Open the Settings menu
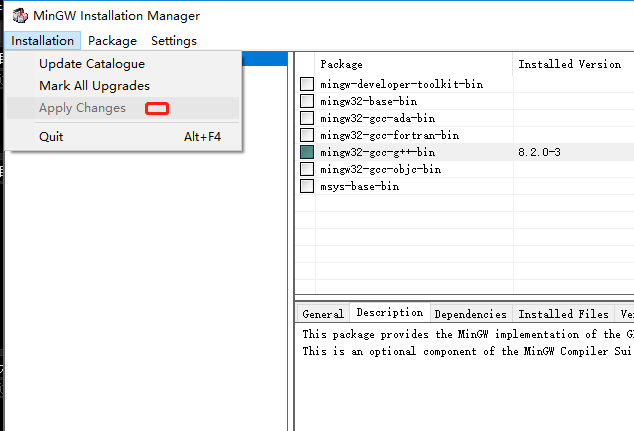634x431 pixels. pos(174,41)
